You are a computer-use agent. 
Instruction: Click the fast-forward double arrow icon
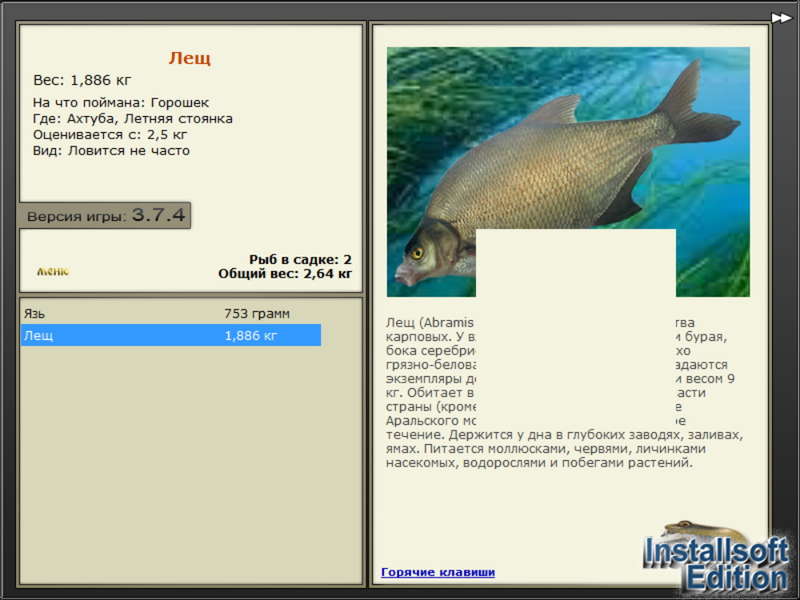pos(781,18)
